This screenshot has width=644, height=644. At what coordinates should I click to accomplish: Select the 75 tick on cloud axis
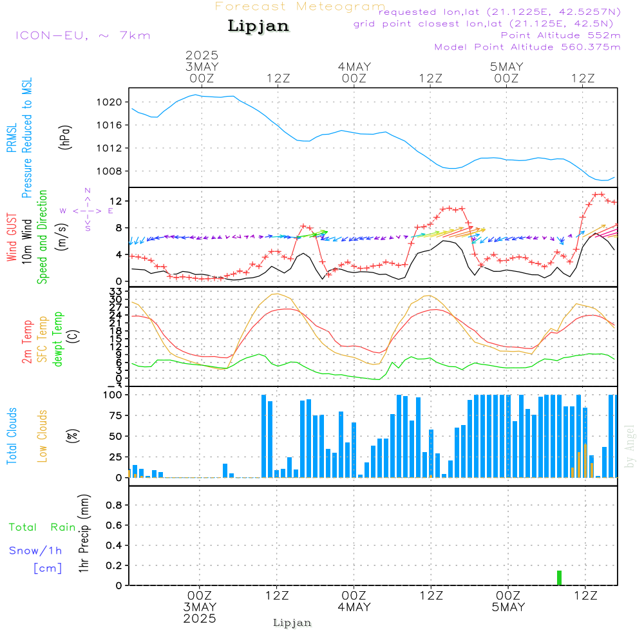[116, 415]
